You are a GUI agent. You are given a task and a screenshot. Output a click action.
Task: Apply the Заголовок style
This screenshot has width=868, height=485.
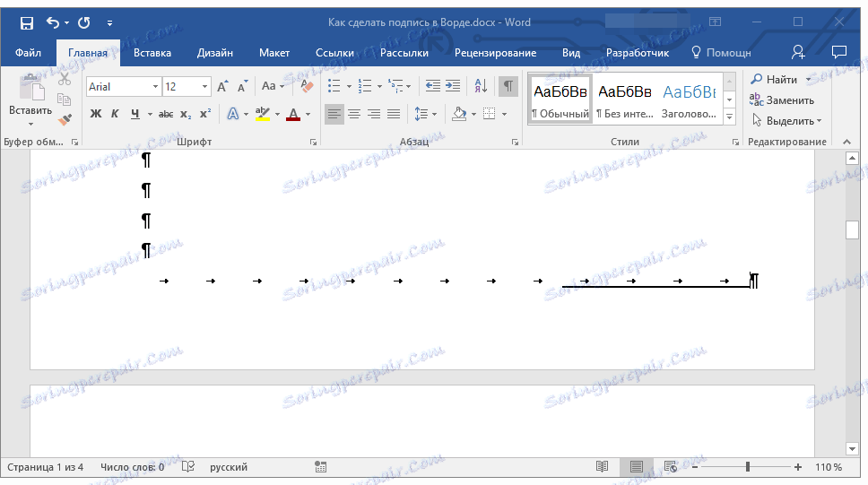[690, 99]
